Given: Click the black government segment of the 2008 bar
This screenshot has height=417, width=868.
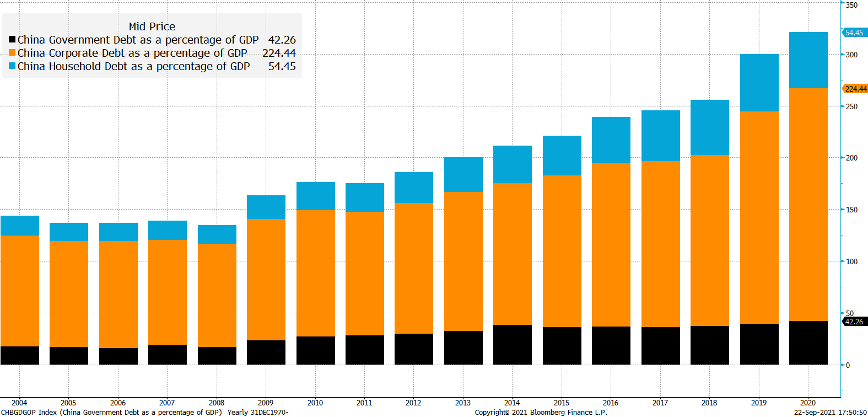Looking at the screenshot, I should tap(217, 356).
